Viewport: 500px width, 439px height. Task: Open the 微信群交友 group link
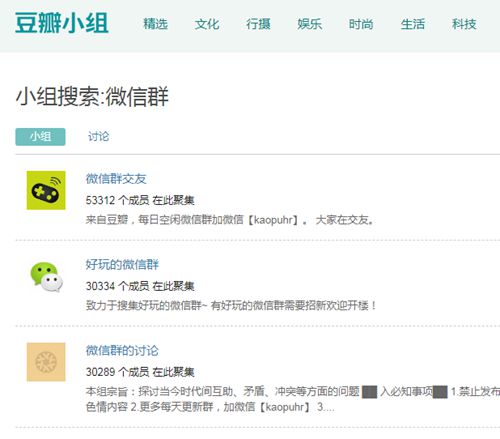pos(116,179)
